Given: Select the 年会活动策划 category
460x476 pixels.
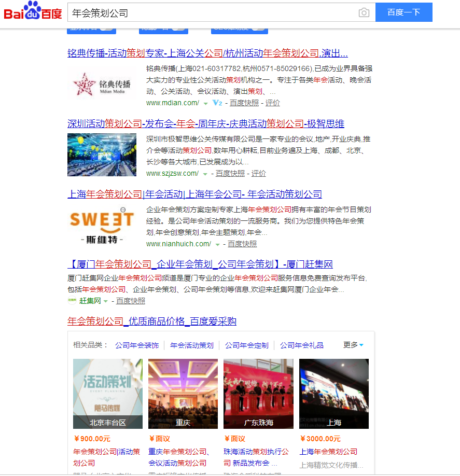Looking at the screenshot, I should [192, 345].
